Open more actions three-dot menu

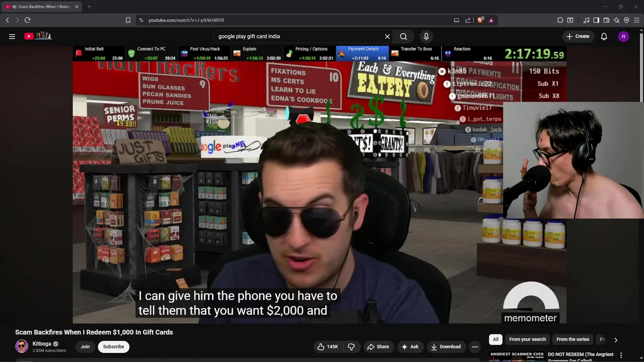474,346
